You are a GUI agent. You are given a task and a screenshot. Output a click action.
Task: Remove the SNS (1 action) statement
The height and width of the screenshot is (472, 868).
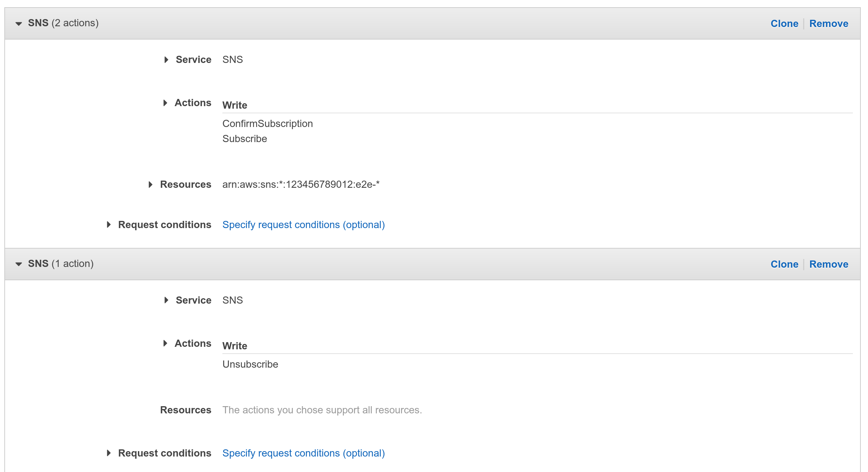tap(829, 264)
